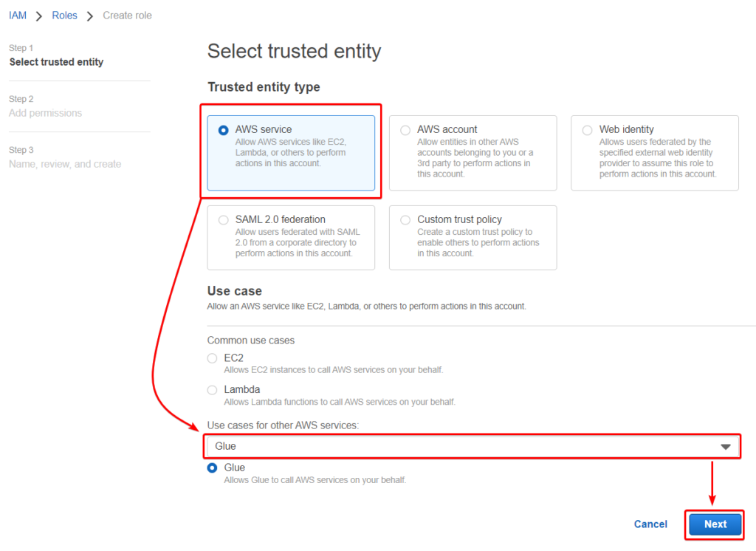Screen dimensions: 756x551
Task: Pick SAML 2.0 federation option
Action: tap(224, 220)
